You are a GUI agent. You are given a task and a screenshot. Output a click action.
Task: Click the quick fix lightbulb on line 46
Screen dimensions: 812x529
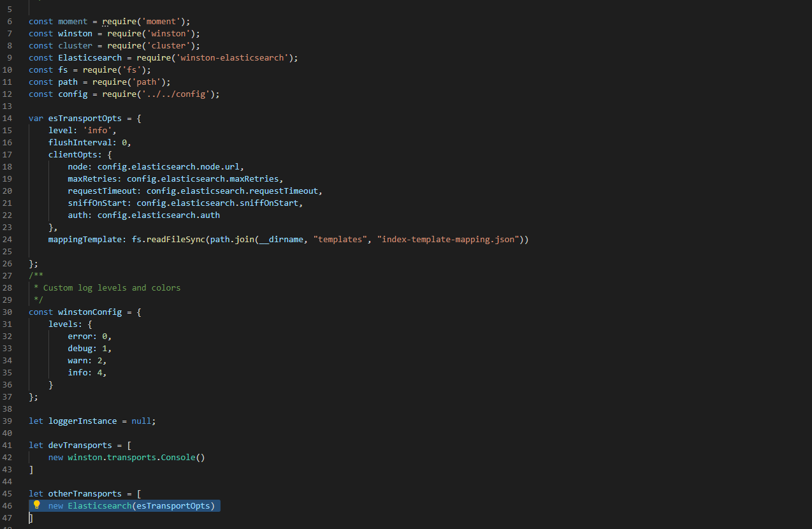36,505
